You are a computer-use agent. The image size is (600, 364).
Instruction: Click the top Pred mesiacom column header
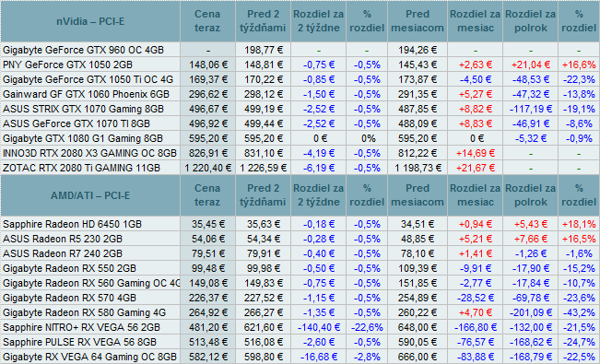[x=418, y=21]
